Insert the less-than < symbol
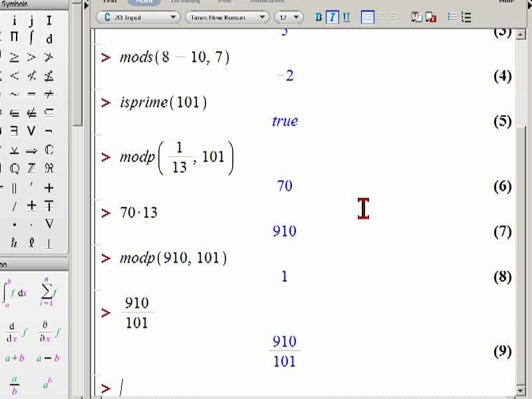 14,75
